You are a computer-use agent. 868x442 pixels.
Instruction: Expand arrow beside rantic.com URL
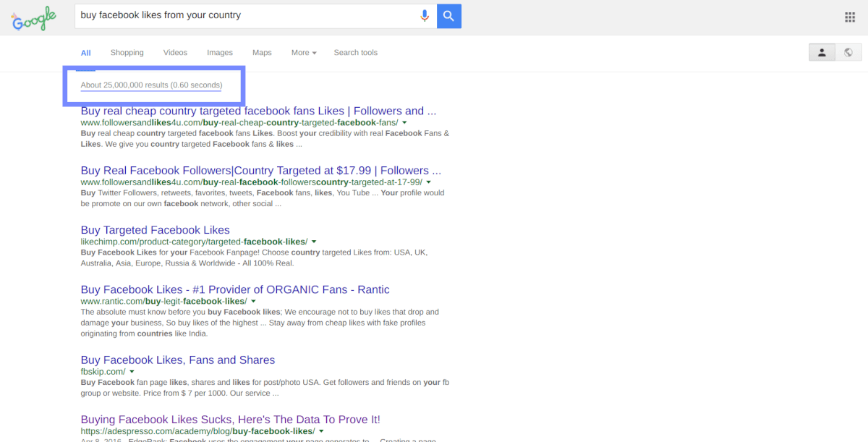point(253,301)
